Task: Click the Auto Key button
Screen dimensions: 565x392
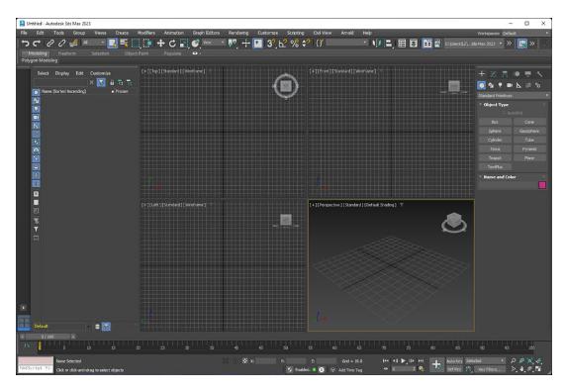Action: tap(454, 361)
